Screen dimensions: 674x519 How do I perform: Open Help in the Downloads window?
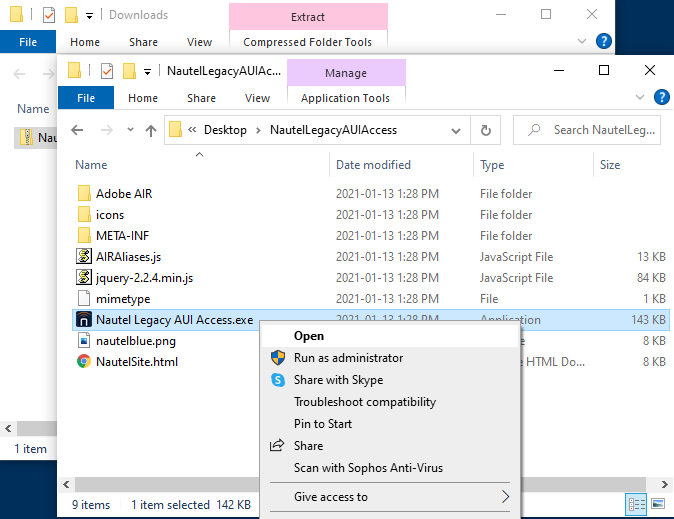pos(604,41)
